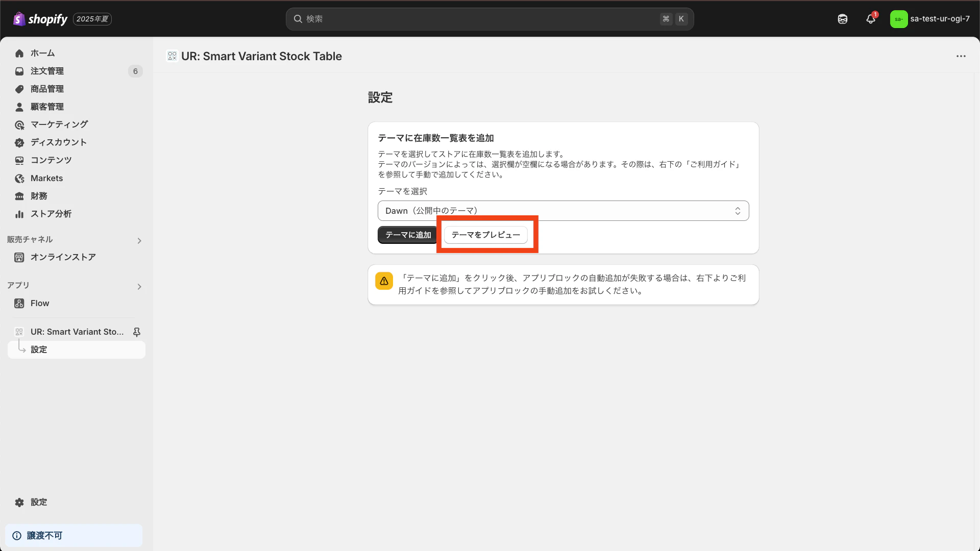Click the Shopify logo
The image size is (980, 551).
(x=40, y=19)
